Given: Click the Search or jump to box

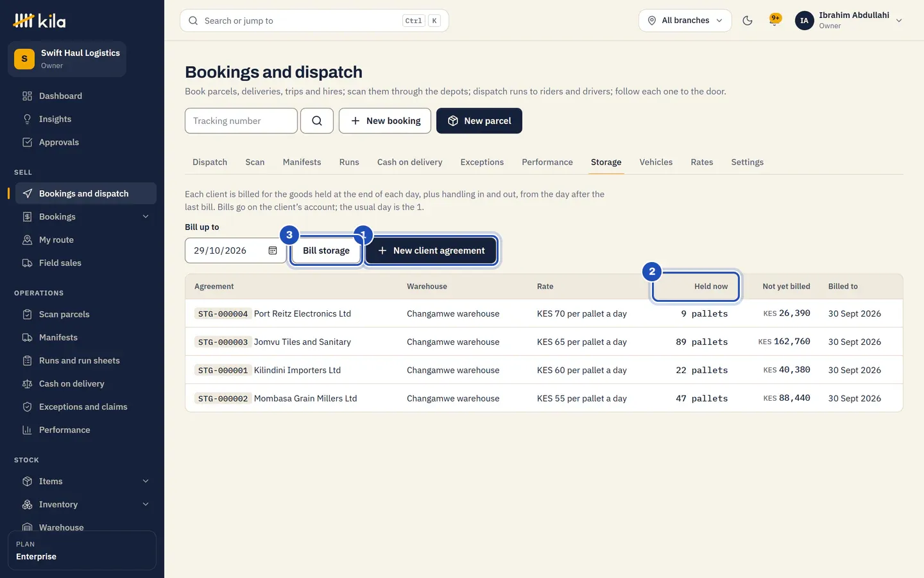Looking at the screenshot, I should pos(314,21).
